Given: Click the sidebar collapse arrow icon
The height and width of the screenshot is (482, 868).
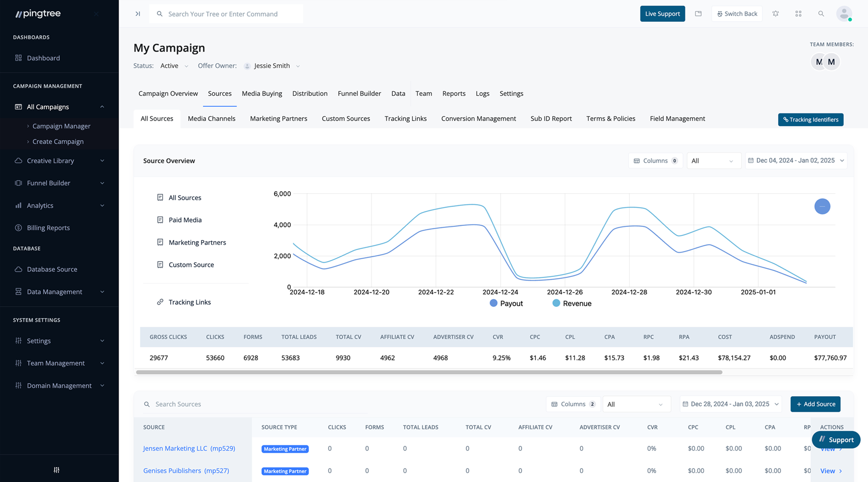Looking at the screenshot, I should [x=138, y=14].
